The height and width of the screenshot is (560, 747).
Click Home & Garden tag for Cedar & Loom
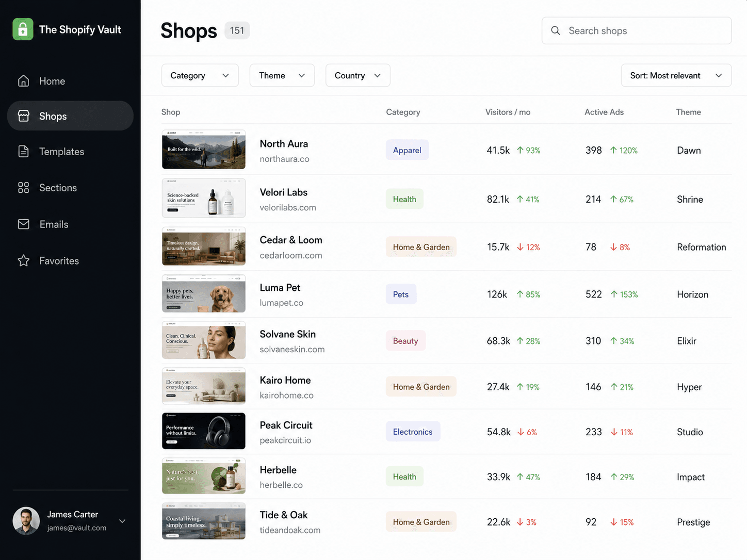(421, 247)
